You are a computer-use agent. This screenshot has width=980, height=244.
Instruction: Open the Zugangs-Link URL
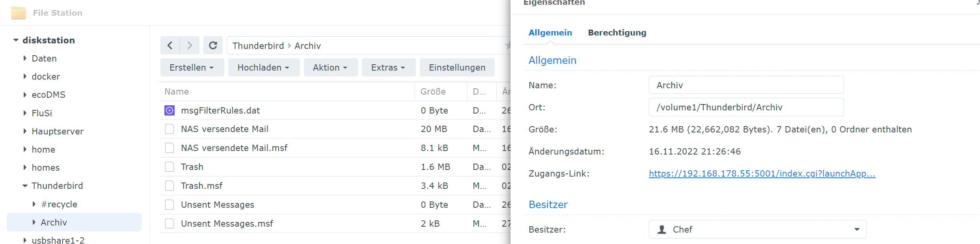coord(762,173)
